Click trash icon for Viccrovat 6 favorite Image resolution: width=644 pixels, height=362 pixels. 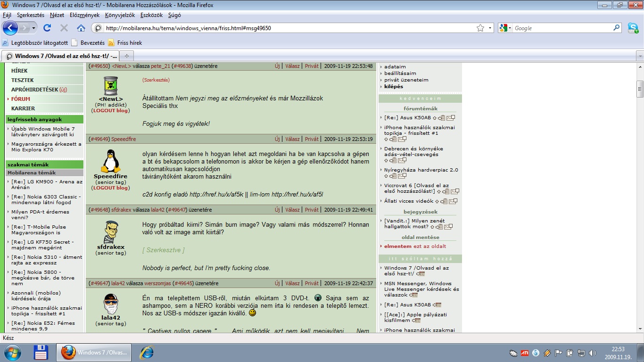pyautogui.click(x=446, y=192)
